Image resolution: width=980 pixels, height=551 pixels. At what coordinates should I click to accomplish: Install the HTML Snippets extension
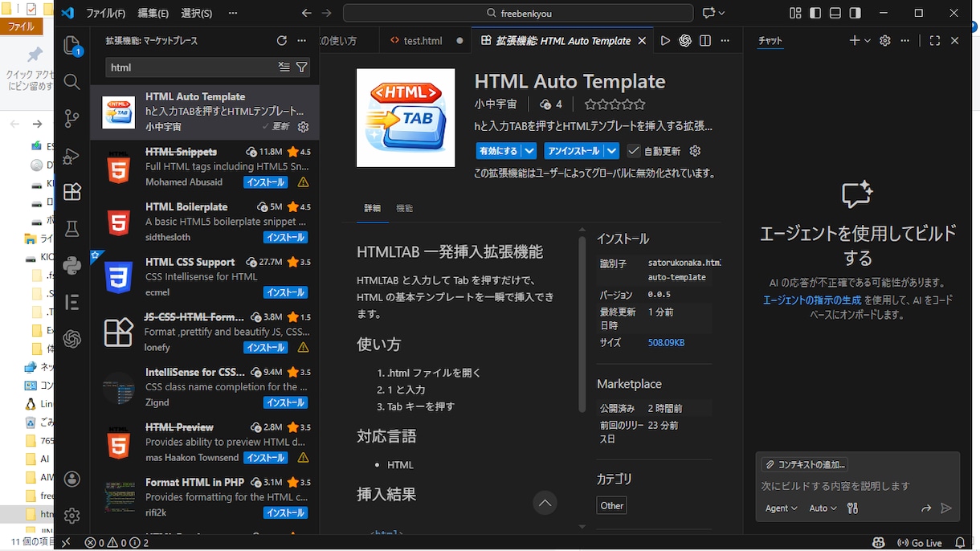(x=266, y=182)
